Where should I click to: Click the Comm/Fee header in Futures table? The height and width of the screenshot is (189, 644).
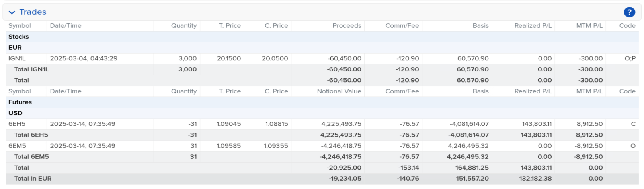(402, 91)
